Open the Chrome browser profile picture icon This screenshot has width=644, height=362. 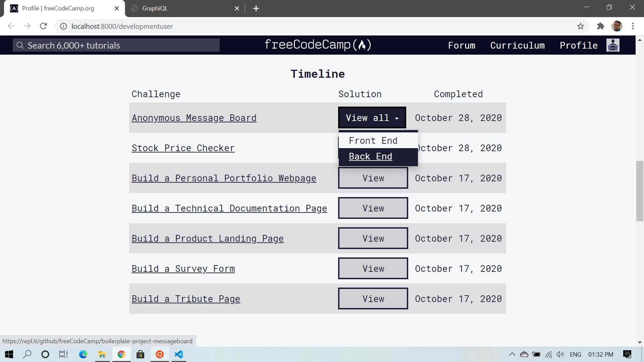(618, 26)
